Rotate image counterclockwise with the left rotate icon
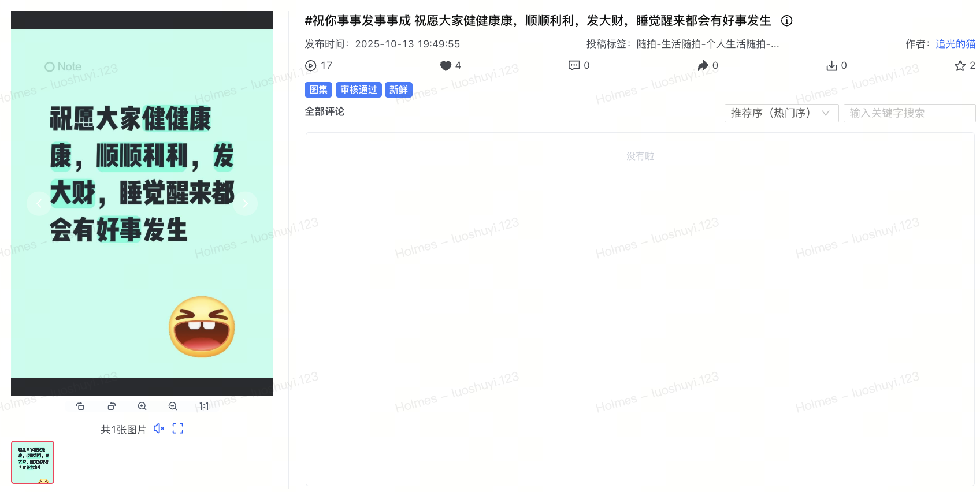 [80, 407]
